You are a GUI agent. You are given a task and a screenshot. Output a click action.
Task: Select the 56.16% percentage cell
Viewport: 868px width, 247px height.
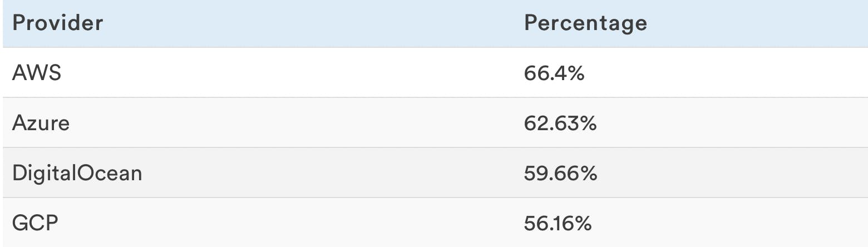point(557,223)
